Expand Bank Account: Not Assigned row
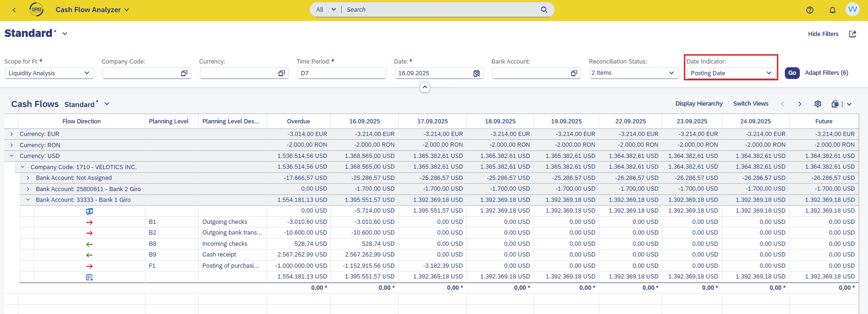Screen dimensions: 868x314 tap(28, 178)
